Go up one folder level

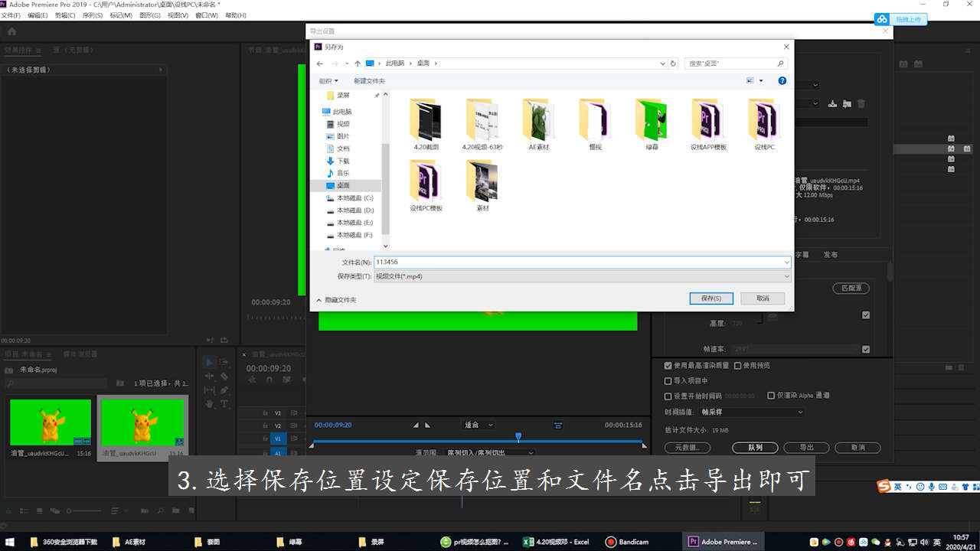pyautogui.click(x=358, y=64)
